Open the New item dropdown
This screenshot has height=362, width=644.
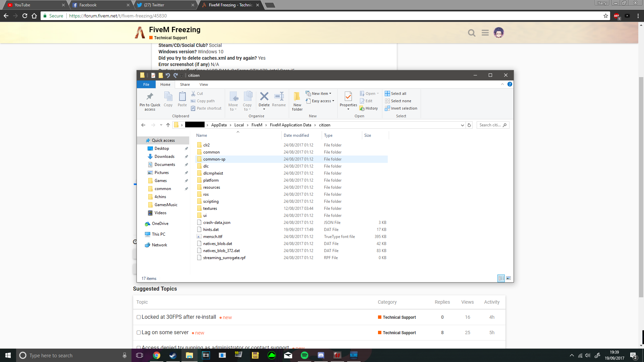pos(318,94)
